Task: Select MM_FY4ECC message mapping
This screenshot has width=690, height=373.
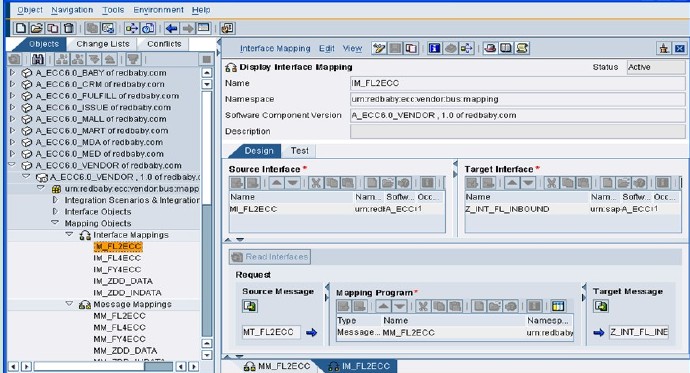Action: pyautogui.click(x=119, y=339)
